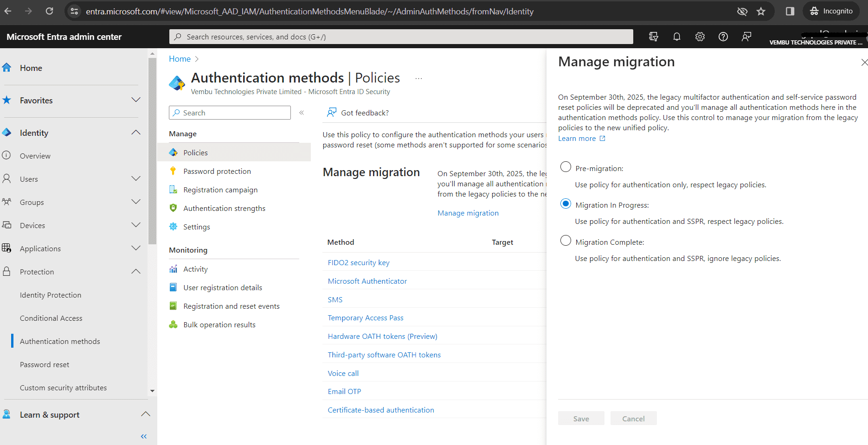Image resolution: width=868 pixels, height=445 pixels.
Task: Click Got feedback?
Action: [x=358, y=113]
